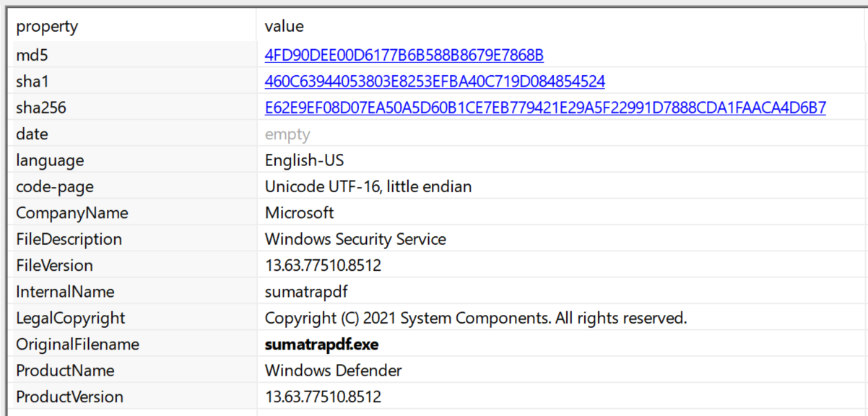Click the bold sumatrapdf.exe OriginalFilename value
This screenshot has width=868, height=416.
click(x=322, y=344)
